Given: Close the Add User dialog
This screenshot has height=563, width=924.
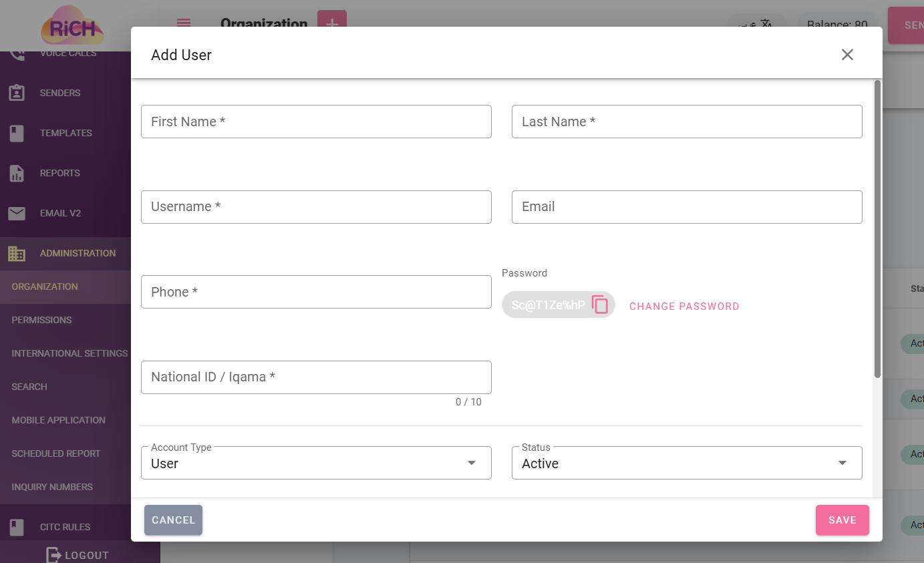Looking at the screenshot, I should [x=847, y=55].
